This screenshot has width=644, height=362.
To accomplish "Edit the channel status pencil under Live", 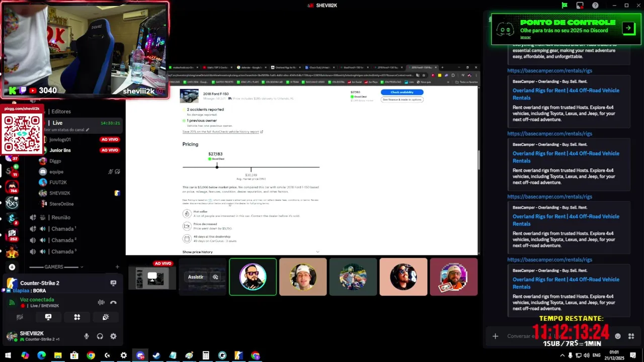I will coord(87,130).
